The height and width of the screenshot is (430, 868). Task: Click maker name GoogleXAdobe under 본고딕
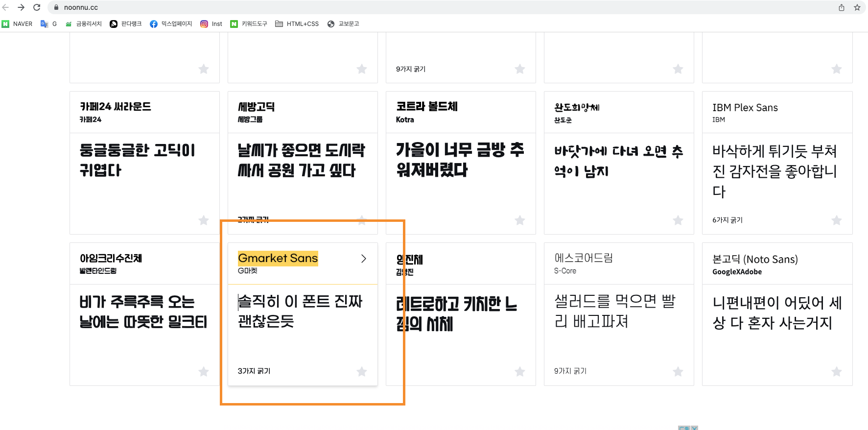coord(737,272)
